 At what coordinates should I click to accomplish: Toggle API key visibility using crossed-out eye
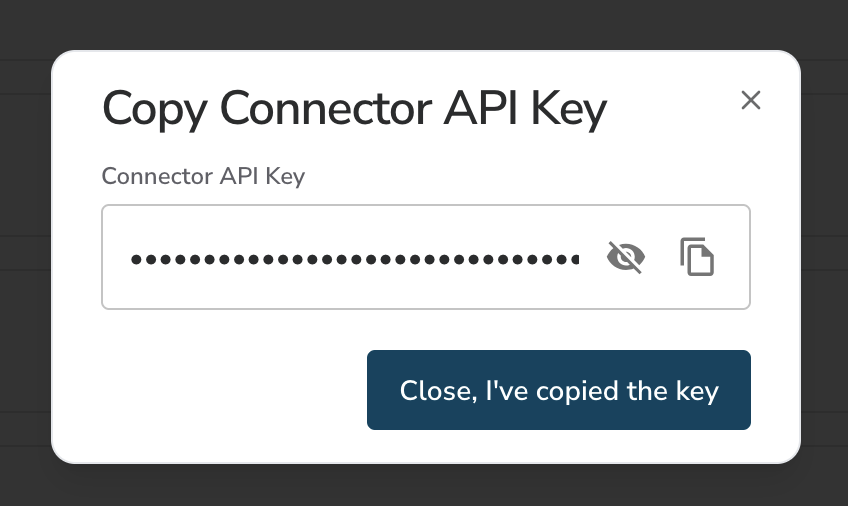[x=626, y=257]
